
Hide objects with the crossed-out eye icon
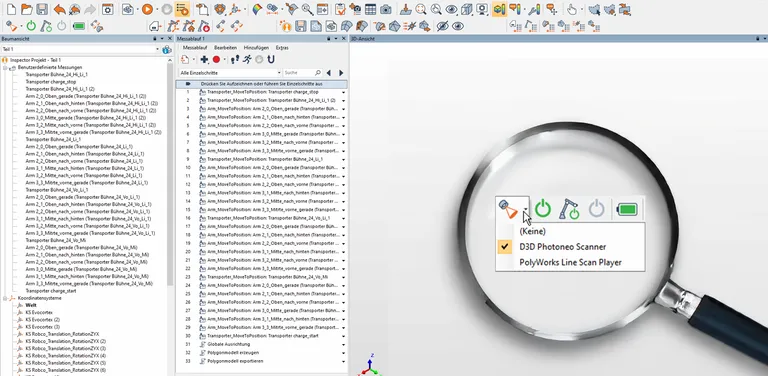(442, 26)
